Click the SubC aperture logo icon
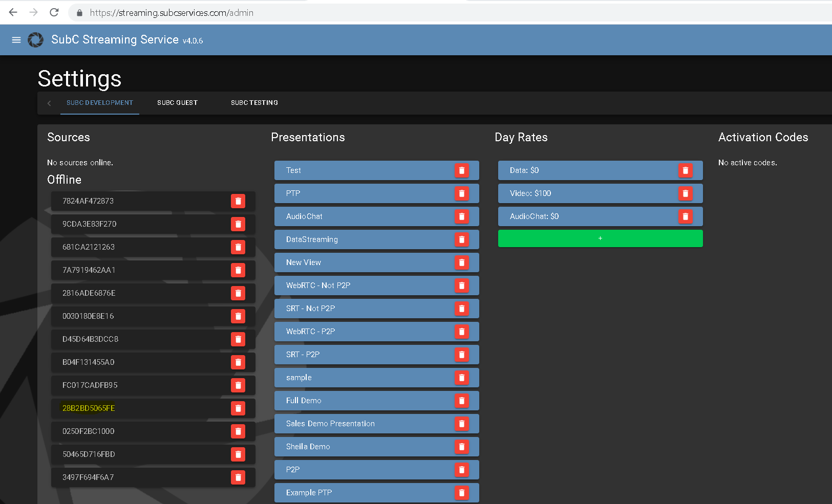 pyautogui.click(x=35, y=40)
